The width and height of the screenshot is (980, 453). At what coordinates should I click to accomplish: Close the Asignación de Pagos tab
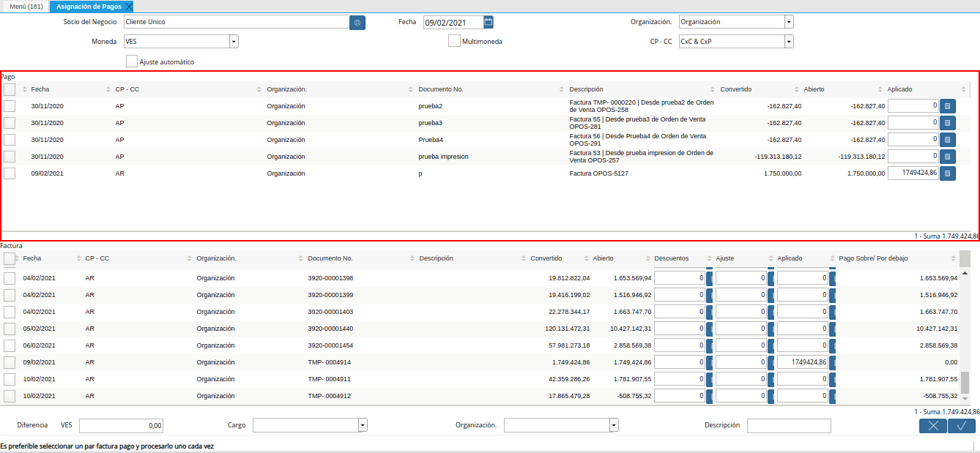click(129, 7)
